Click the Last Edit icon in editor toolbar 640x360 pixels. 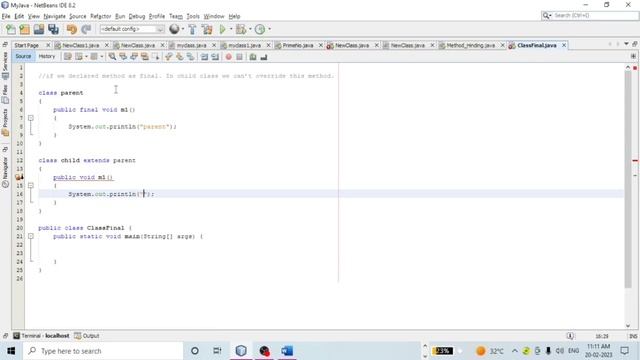(68, 57)
